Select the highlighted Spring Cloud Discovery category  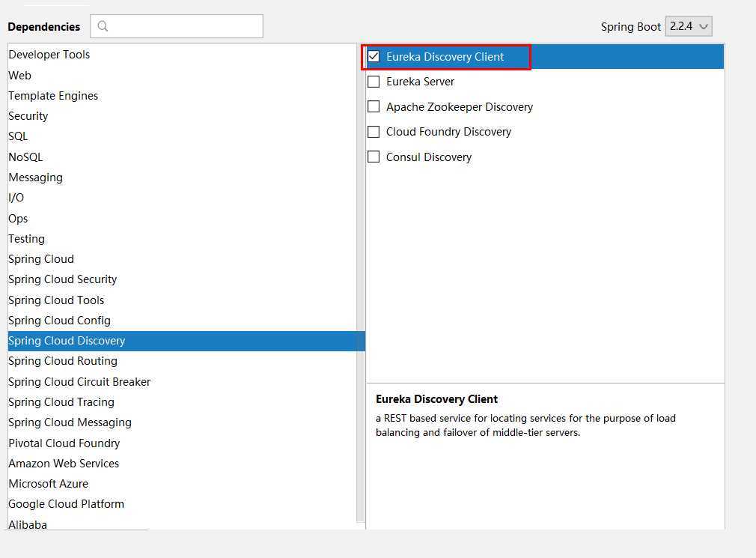[x=186, y=341]
